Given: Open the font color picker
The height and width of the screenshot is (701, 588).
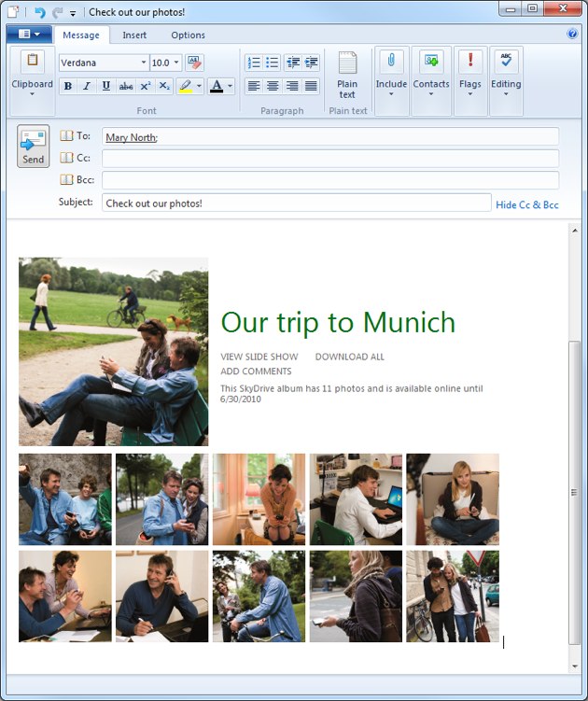Looking at the screenshot, I should (227, 86).
